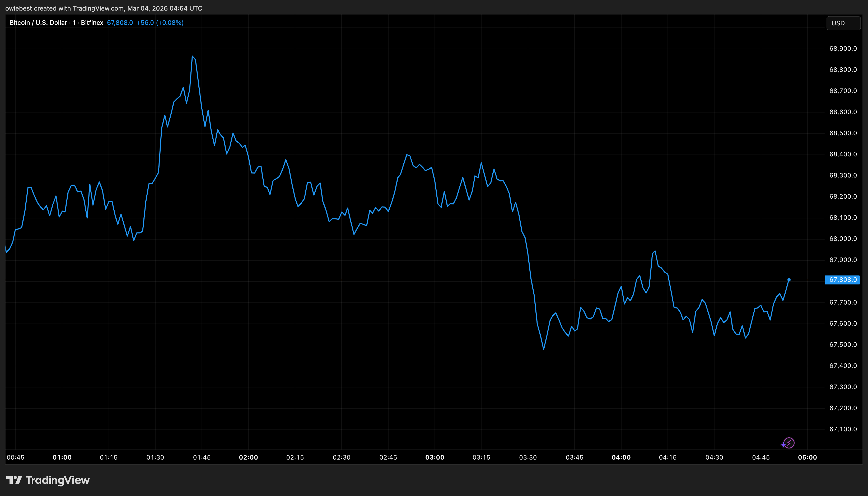Screen dimensions: 868x496
Task: Open the USD currency selector
Action: point(843,23)
